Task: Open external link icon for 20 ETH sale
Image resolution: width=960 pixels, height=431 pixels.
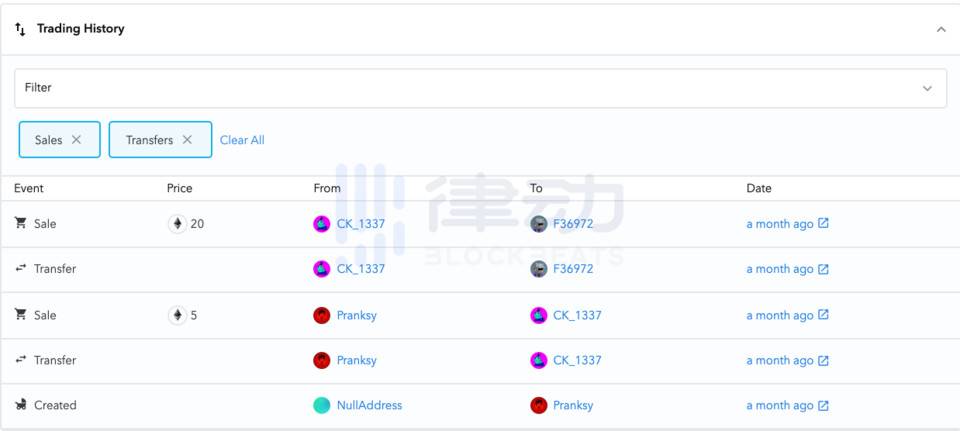Action: (823, 224)
